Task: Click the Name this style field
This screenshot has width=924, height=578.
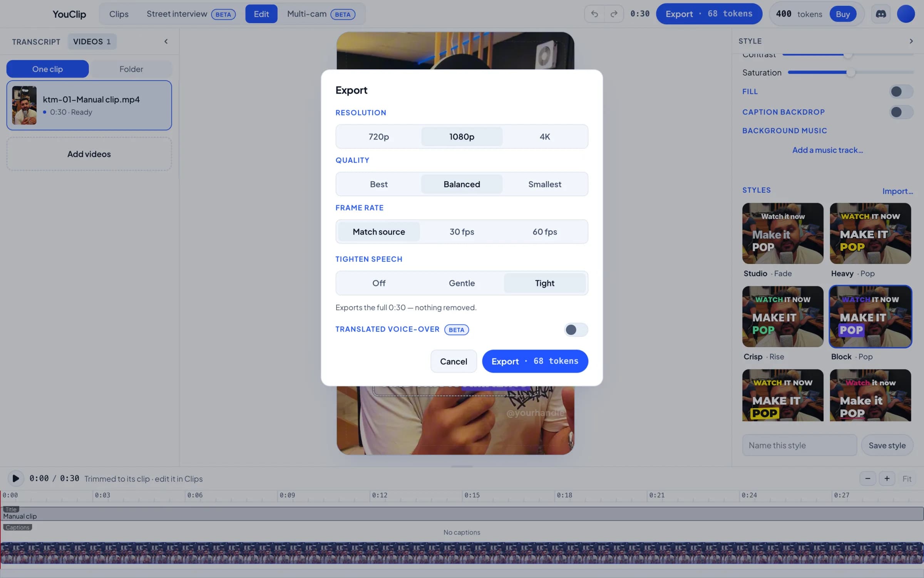Action: coord(799,445)
